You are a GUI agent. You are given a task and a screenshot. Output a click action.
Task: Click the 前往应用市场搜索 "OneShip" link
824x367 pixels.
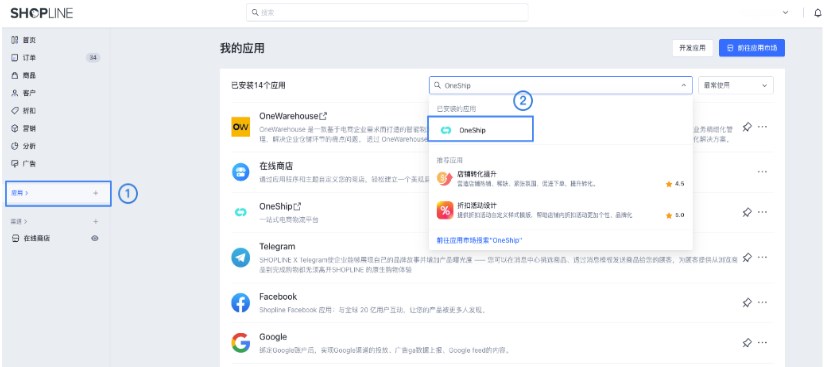479,240
